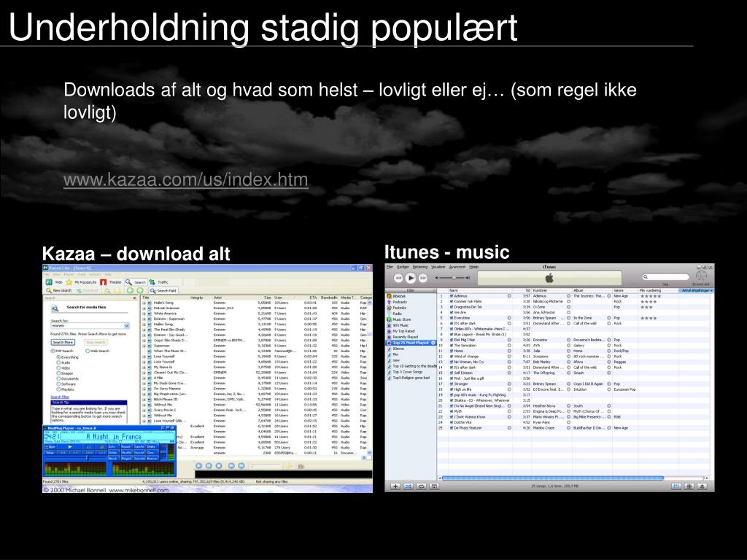Screen dimensions: 747x560
Task: Click the iTunes next track button
Action: [423, 278]
